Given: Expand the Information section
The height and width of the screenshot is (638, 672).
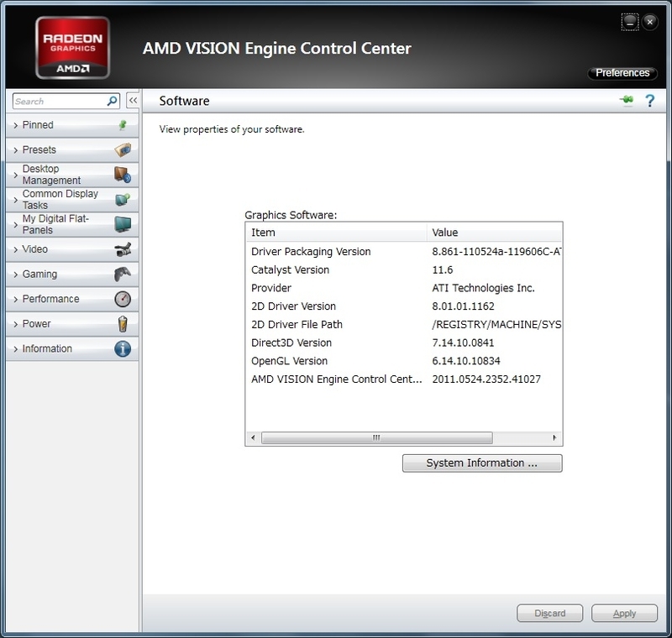Looking at the screenshot, I should pos(72,348).
